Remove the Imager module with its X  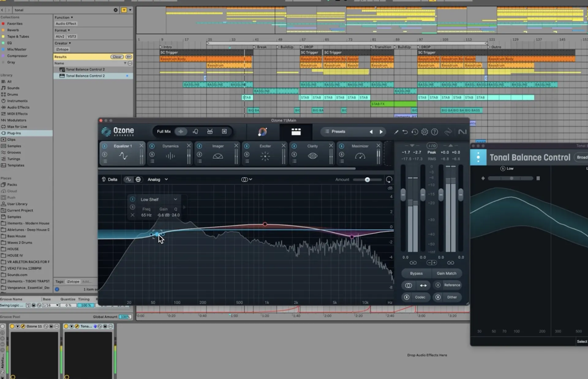tap(236, 146)
